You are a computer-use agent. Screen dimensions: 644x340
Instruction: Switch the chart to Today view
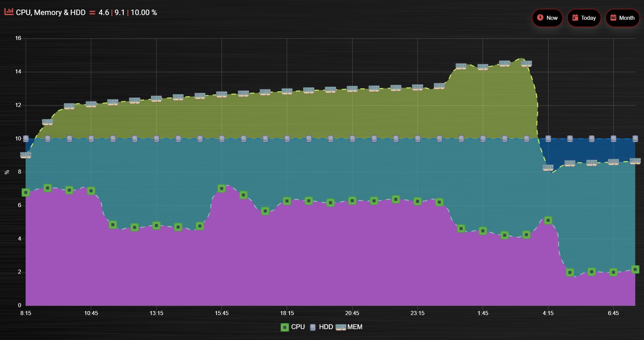(584, 18)
